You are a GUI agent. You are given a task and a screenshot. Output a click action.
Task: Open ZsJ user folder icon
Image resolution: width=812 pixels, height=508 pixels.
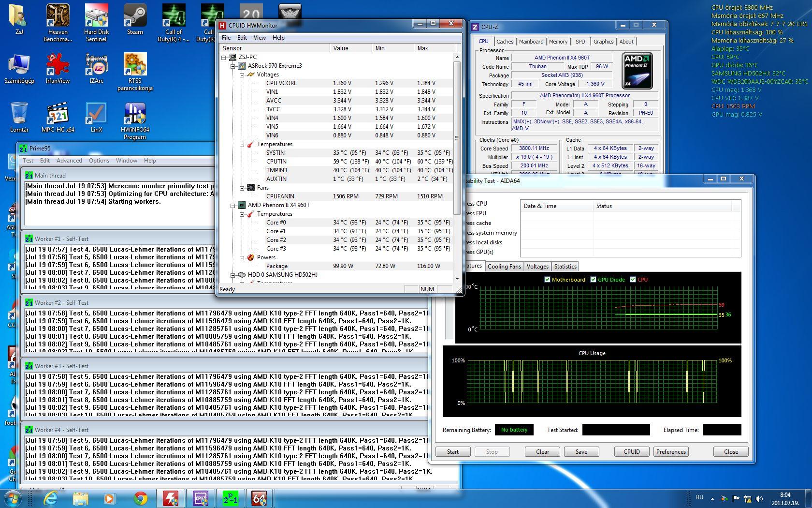(x=19, y=19)
